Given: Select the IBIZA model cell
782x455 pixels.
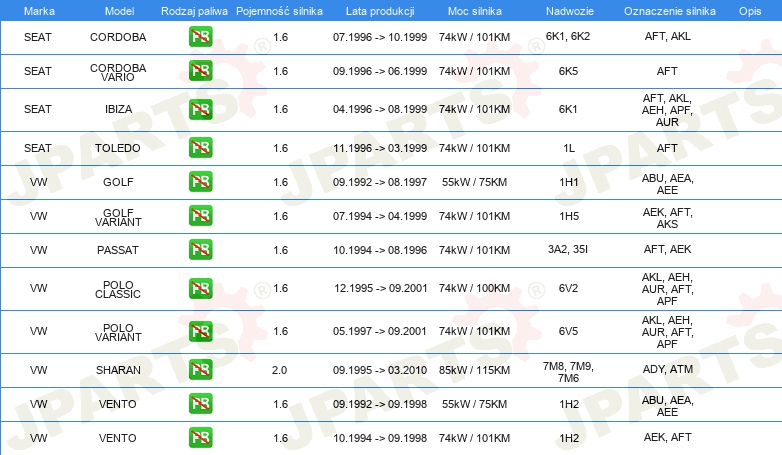Looking at the screenshot, I should 118,109.
